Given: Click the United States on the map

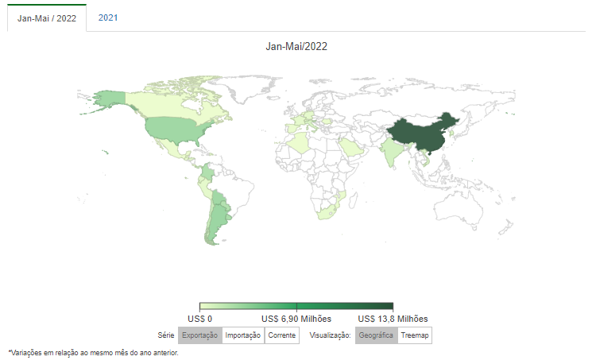Looking at the screenshot, I should (x=175, y=130).
